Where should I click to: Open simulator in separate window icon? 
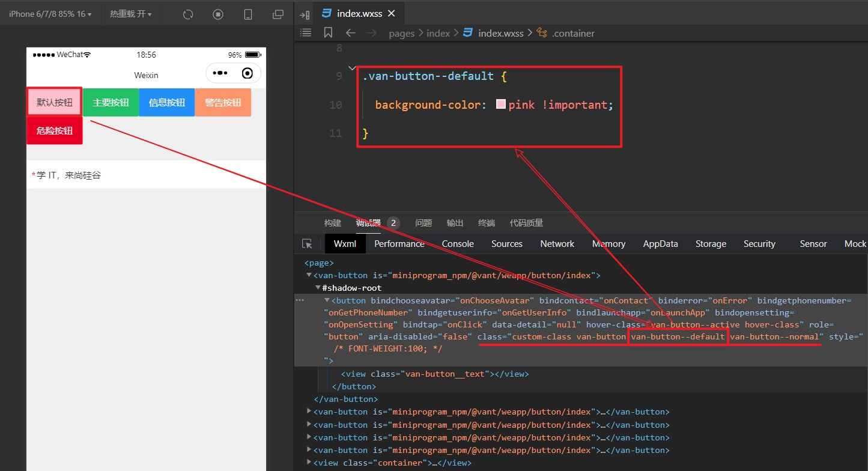(278, 14)
